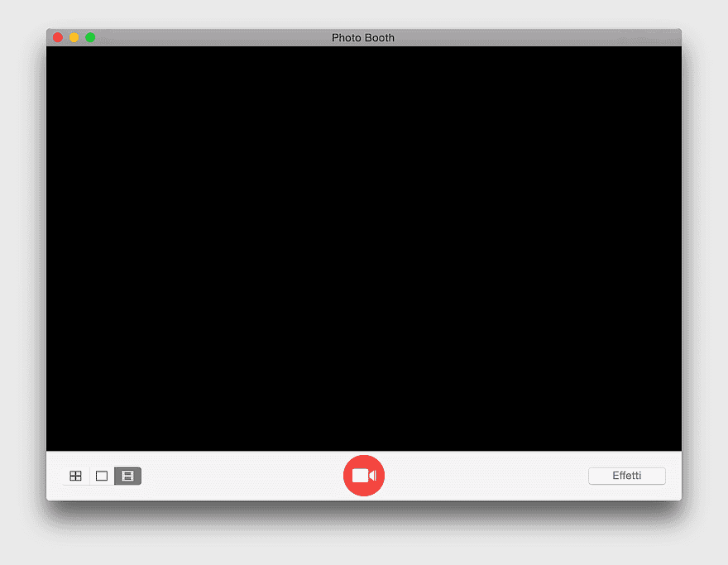Start recording with the red video button
This screenshot has height=565, width=728.
(x=363, y=476)
